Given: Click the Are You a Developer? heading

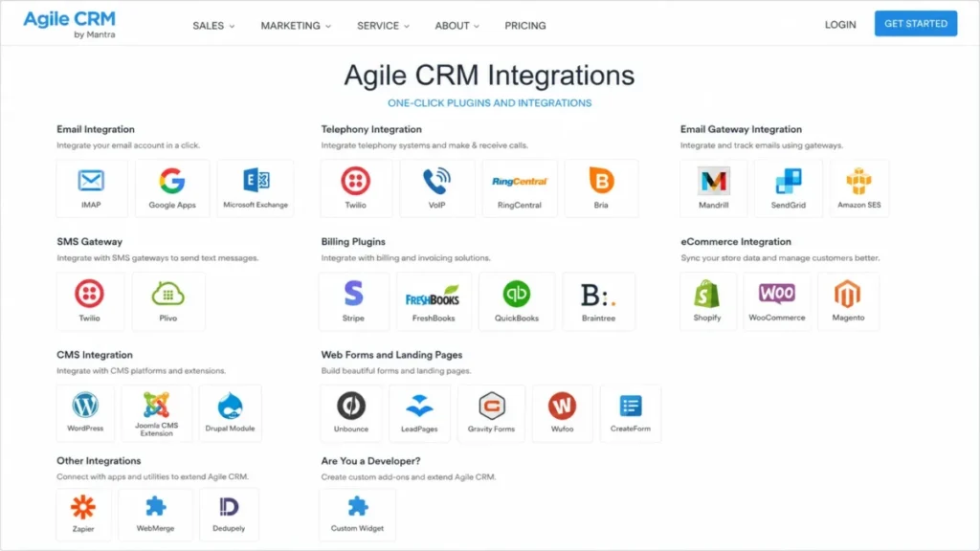Looking at the screenshot, I should coord(370,461).
